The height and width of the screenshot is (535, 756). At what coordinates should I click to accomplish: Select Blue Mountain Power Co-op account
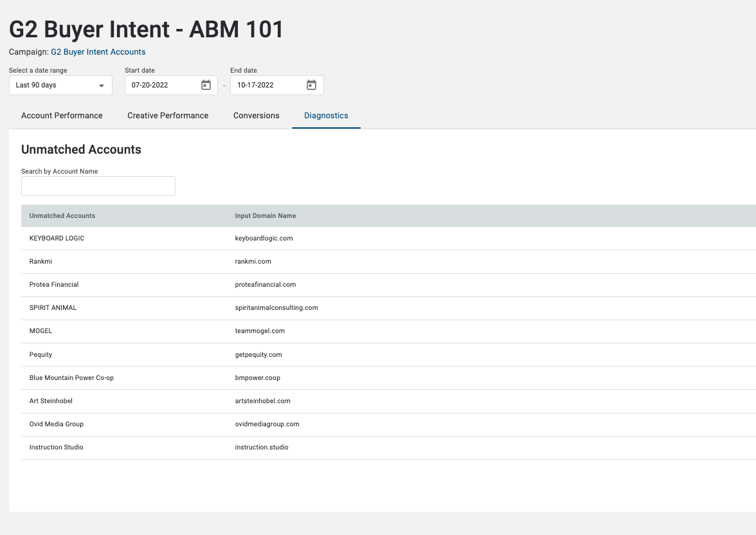point(71,377)
